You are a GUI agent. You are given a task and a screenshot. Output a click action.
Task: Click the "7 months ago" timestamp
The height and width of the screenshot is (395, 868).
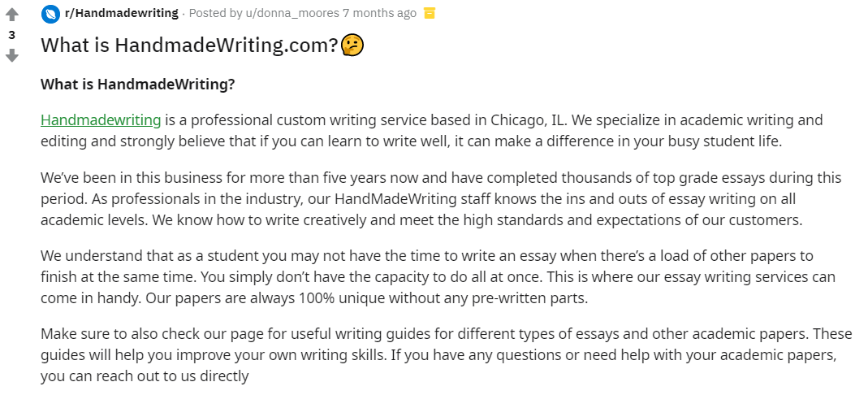click(380, 13)
